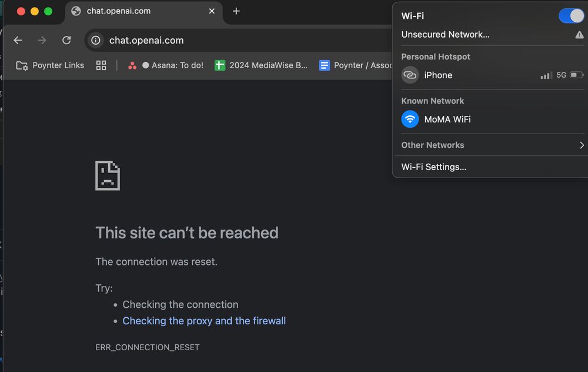Click the "This site can't be reached" heading
This screenshot has height=372, width=588.
pos(187,233)
